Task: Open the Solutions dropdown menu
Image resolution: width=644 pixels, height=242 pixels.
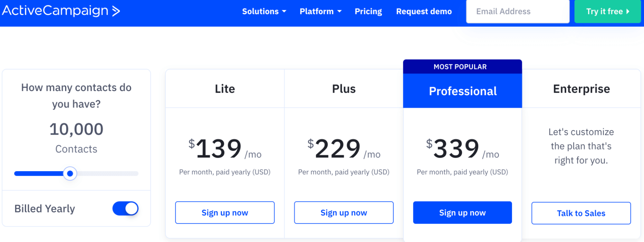Action: pos(260,11)
